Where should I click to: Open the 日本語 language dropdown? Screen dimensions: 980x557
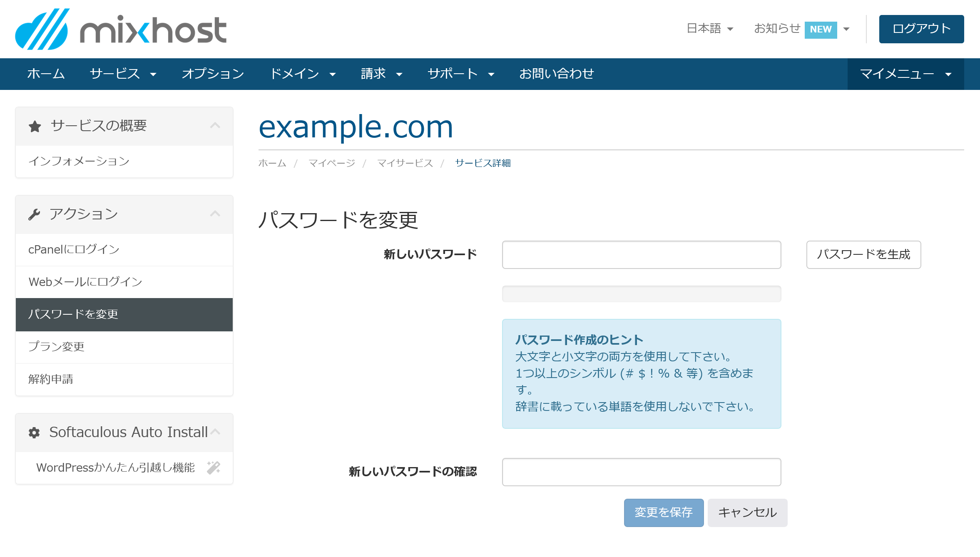(x=710, y=29)
